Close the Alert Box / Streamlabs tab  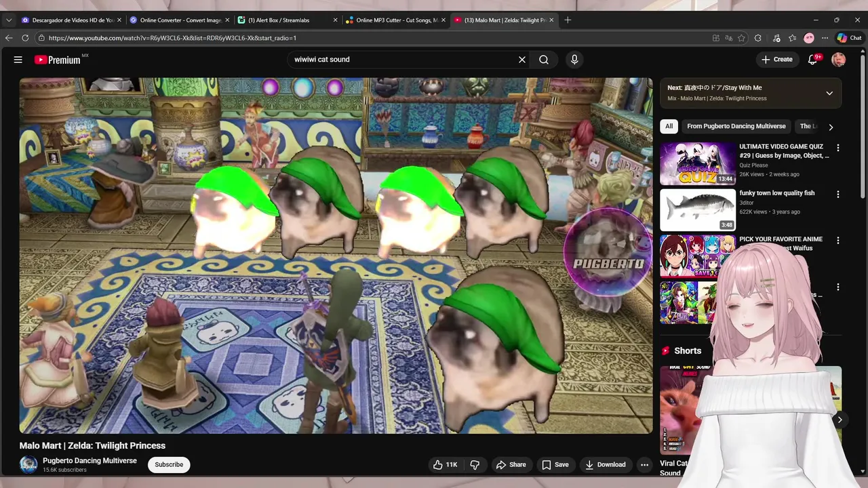click(x=335, y=20)
